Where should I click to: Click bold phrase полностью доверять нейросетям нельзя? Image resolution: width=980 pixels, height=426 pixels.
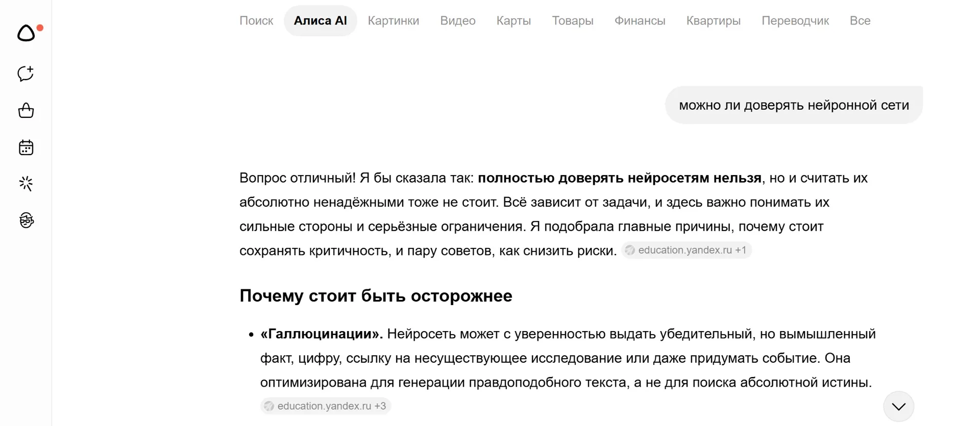620,178
